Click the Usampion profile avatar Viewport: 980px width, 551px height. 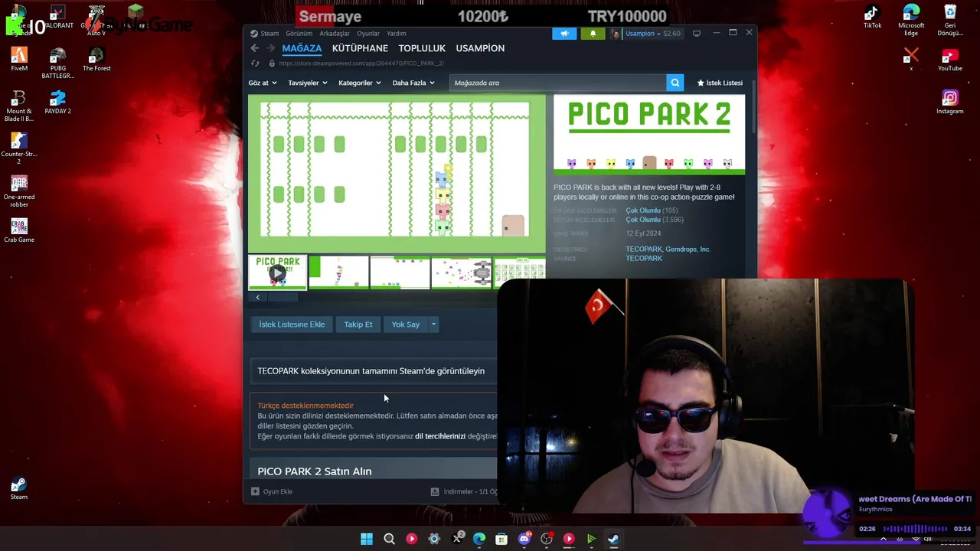click(x=616, y=34)
